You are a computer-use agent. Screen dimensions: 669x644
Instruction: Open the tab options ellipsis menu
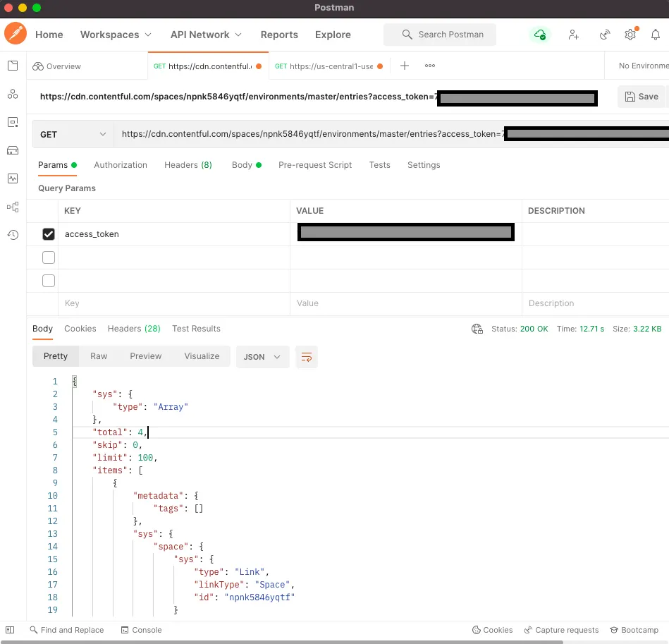click(429, 66)
